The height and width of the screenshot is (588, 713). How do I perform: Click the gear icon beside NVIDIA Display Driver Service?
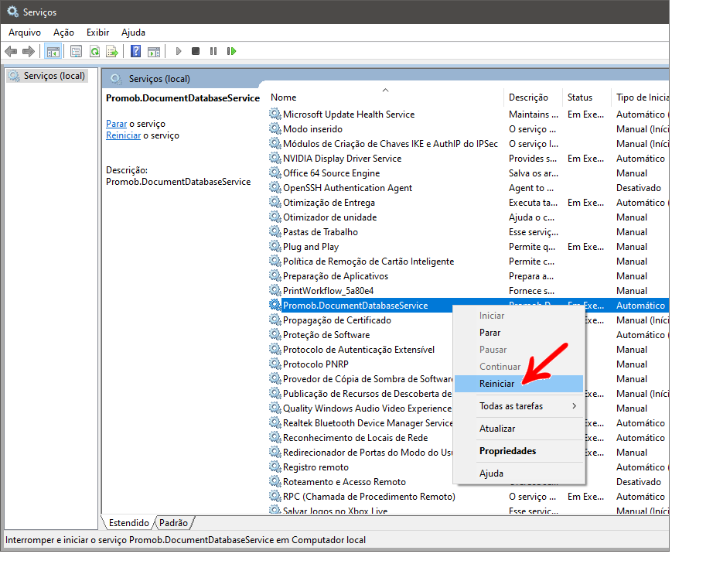click(x=275, y=159)
